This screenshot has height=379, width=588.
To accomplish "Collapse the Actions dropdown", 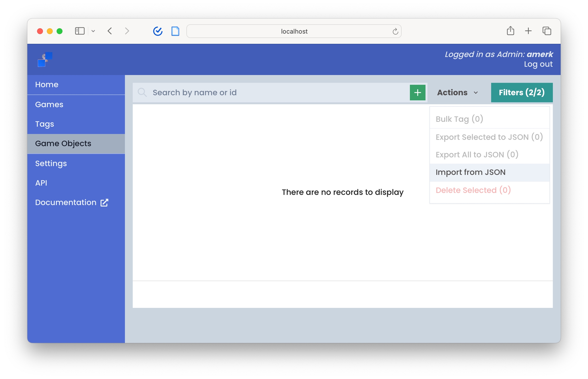I will coord(457,93).
